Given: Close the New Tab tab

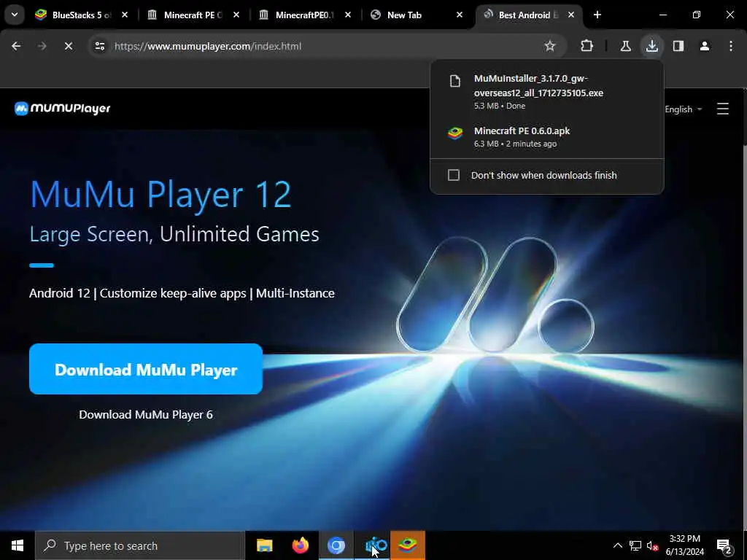Looking at the screenshot, I should point(460,15).
